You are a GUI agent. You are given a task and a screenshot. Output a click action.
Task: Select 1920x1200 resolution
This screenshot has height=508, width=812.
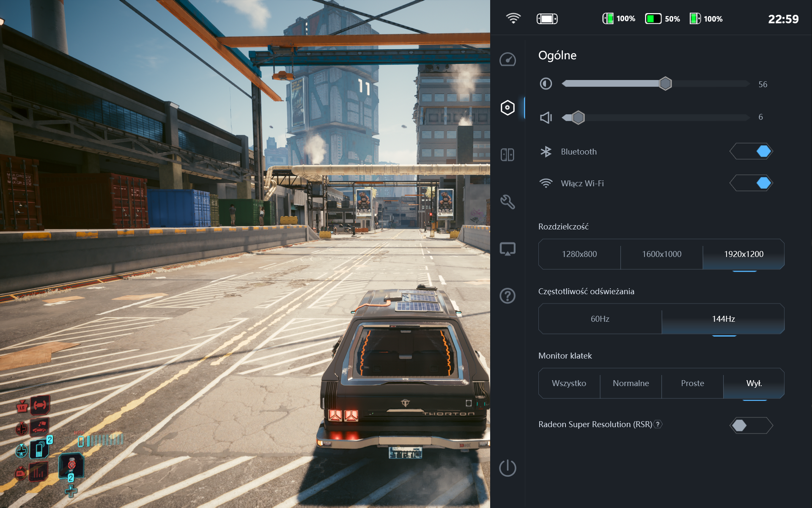(x=744, y=254)
